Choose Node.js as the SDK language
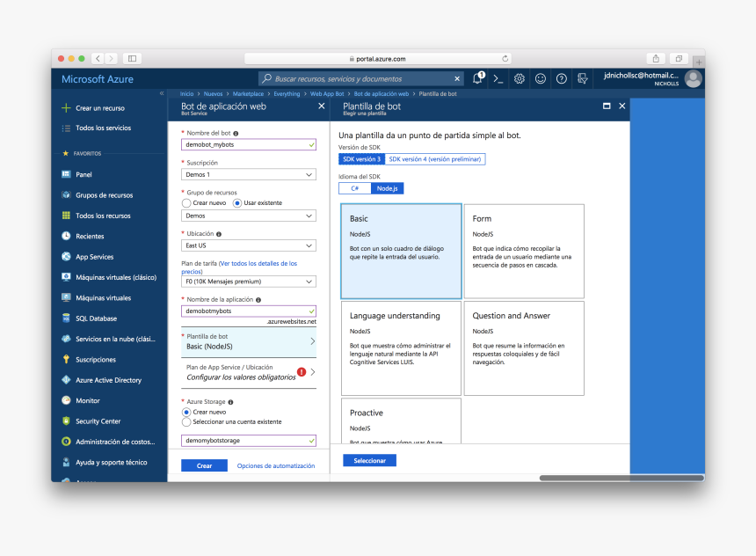The width and height of the screenshot is (756, 556). (387, 188)
